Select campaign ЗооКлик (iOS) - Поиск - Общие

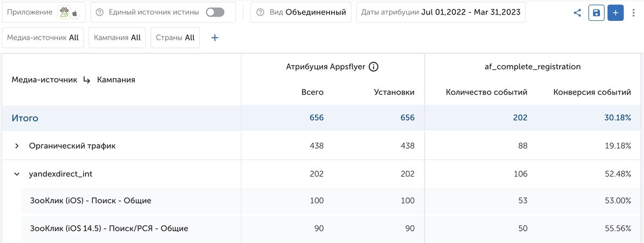pyautogui.click(x=91, y=201)
